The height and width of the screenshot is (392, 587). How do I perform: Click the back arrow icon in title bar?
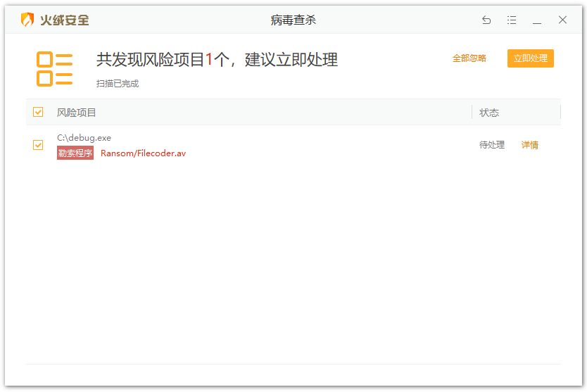pos(486,20)
